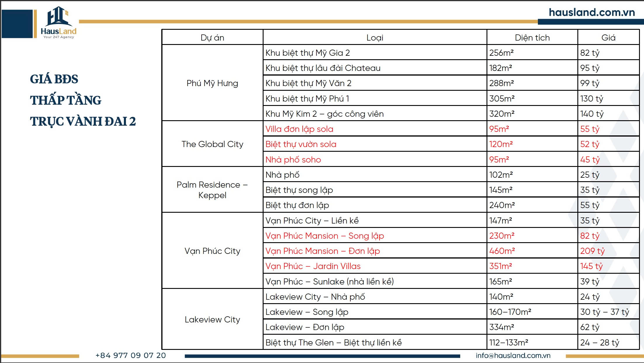
Task: Click the info@hausland.com.vn email address
Action: 513,355
